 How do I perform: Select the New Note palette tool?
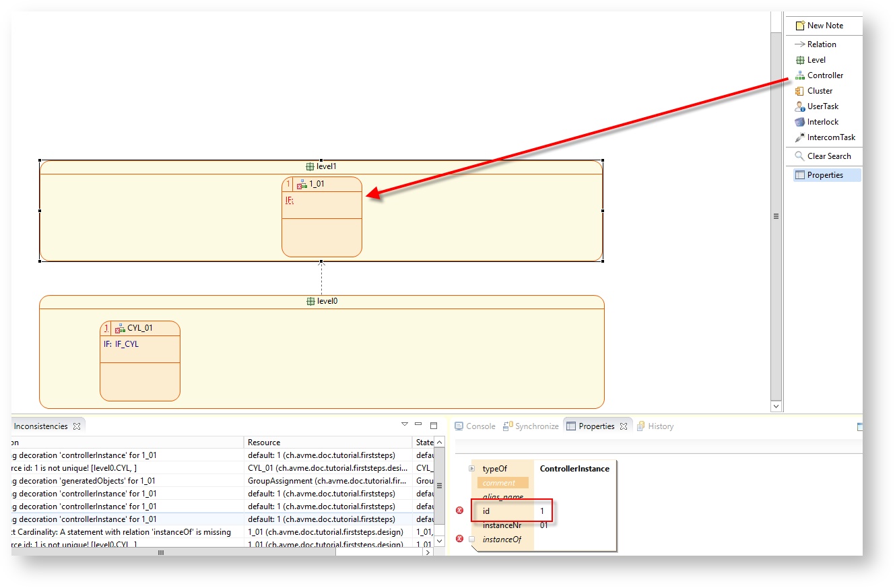824,26
